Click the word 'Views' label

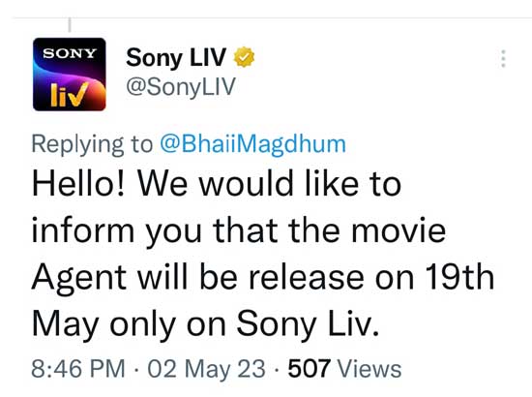click(x=369, y=369)
